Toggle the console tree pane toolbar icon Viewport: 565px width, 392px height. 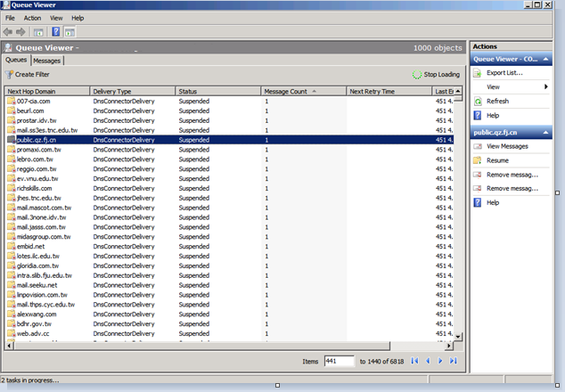point(38,32)
